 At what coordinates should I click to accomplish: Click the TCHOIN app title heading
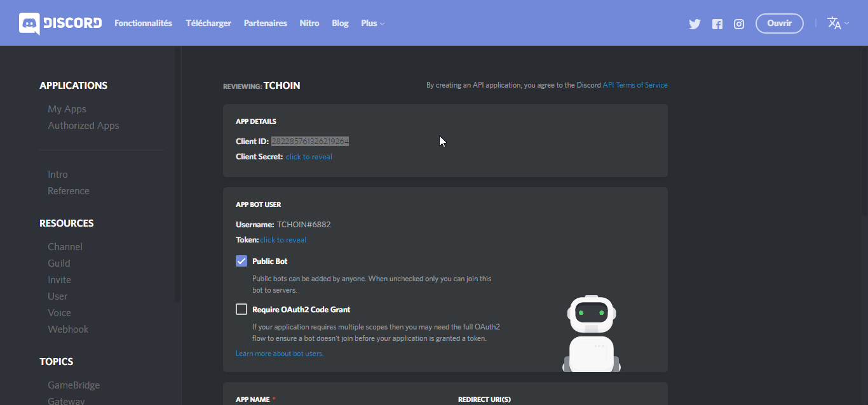pos(282,85)
